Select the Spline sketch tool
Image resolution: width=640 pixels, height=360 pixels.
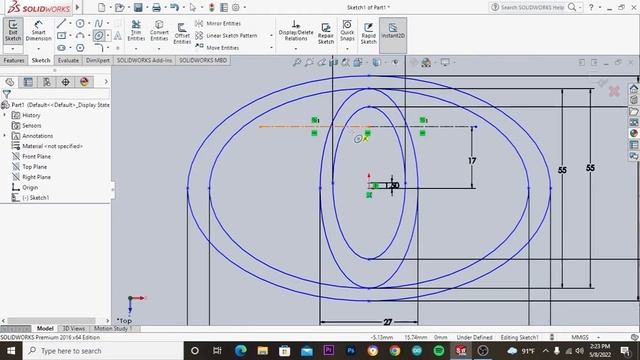(x=99, y=24)
